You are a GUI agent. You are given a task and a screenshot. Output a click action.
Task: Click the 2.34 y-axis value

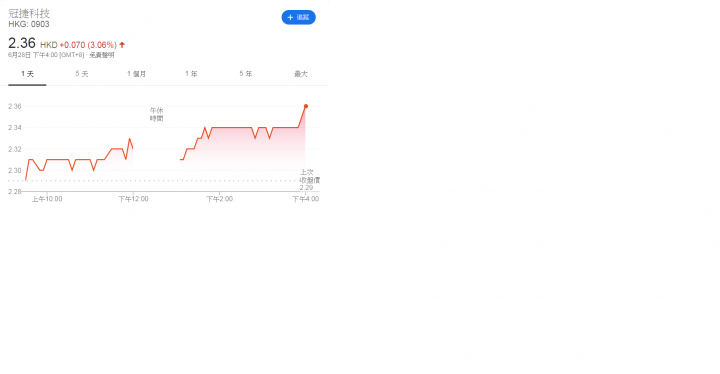pos(15,128)
